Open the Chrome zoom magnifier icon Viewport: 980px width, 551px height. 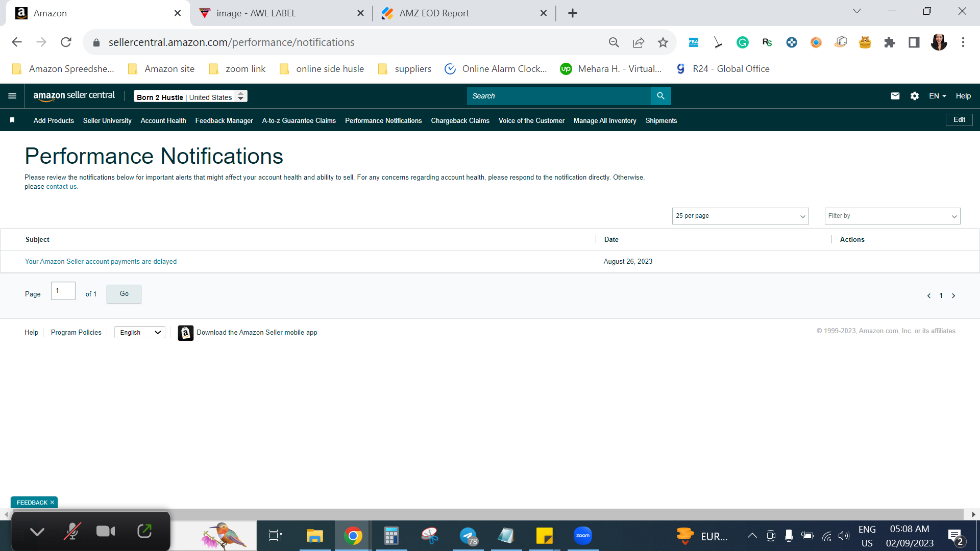click(614, 42)
